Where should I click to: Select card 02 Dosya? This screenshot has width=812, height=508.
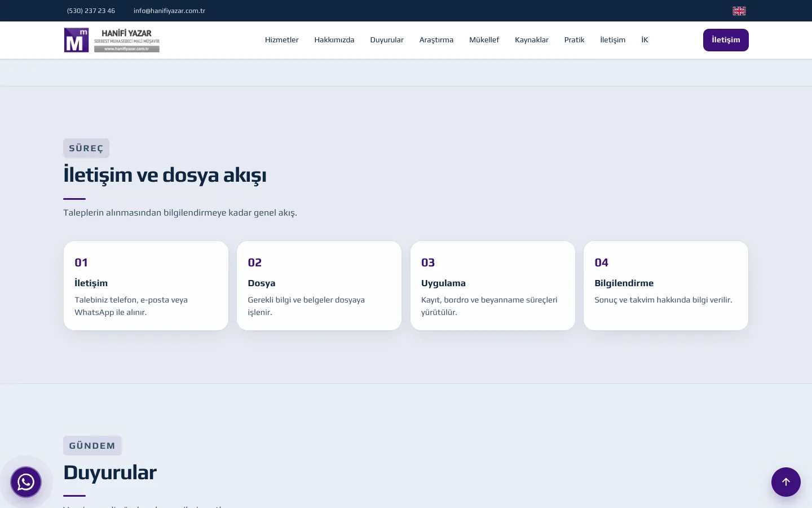[319, 286]
